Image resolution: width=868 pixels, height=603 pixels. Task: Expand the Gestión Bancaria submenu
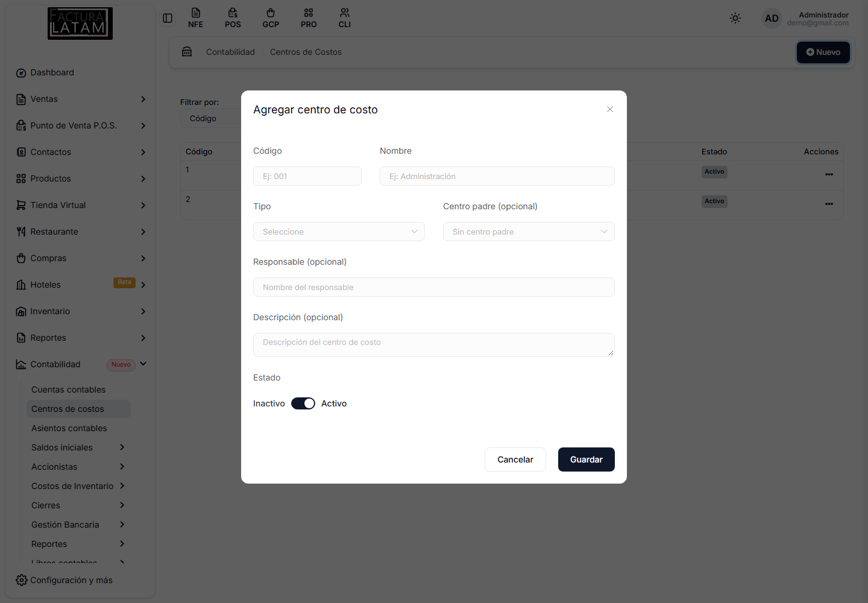click(x=122, y=525)
